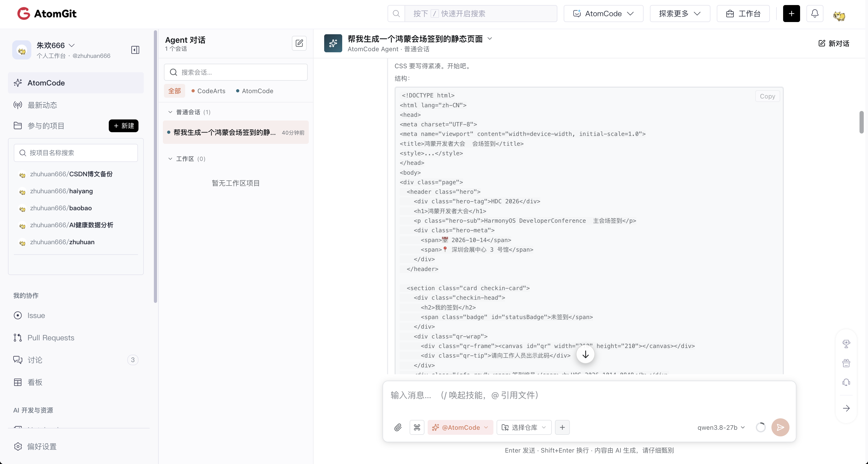Change the qwen3.8-27b model selector

[721, 427]
